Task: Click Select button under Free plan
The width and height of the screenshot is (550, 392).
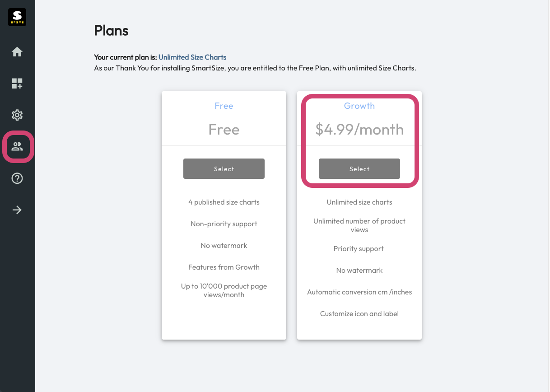Action: click(224, 168)
